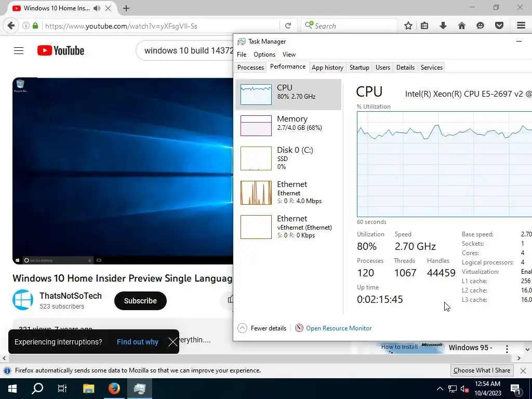Open Task Manager Options menu
532x399 pixels.
pyautogui.click(x=264, y=54)
